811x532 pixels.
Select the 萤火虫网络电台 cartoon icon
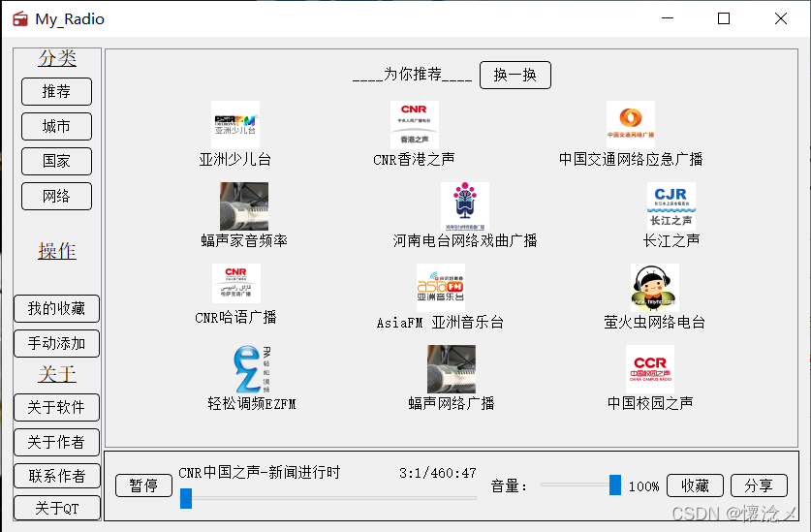click(654, 288)
